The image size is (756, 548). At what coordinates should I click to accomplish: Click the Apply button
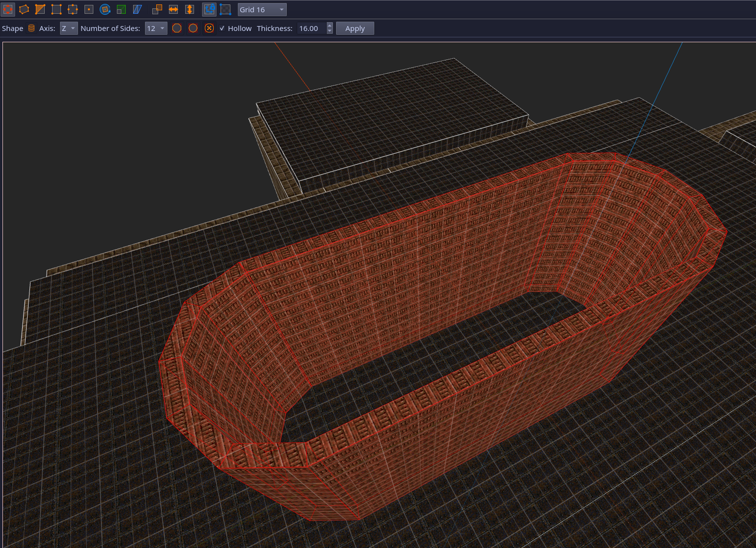[355, 29]
